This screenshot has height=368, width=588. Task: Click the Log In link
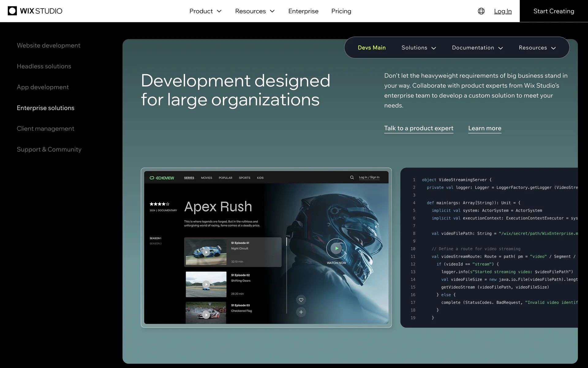coord(503,11)
